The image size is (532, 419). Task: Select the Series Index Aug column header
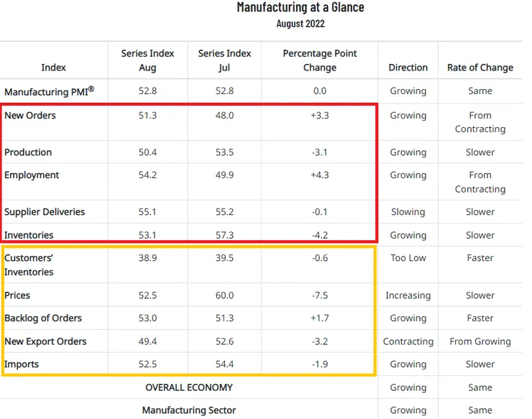147,60
